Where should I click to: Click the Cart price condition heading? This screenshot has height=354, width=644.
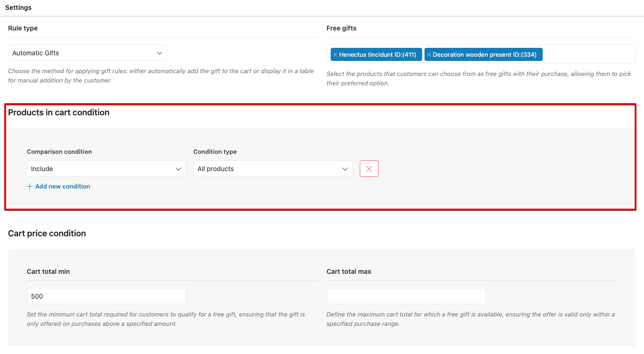coord(47,233)
